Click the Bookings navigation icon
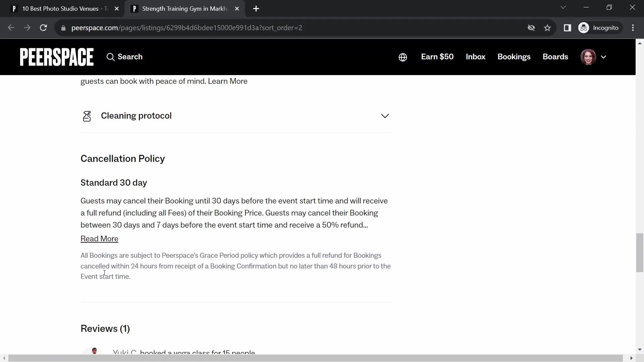Image resolution: width=644 pixels, height=362 pixels. (x=514, y=57)
